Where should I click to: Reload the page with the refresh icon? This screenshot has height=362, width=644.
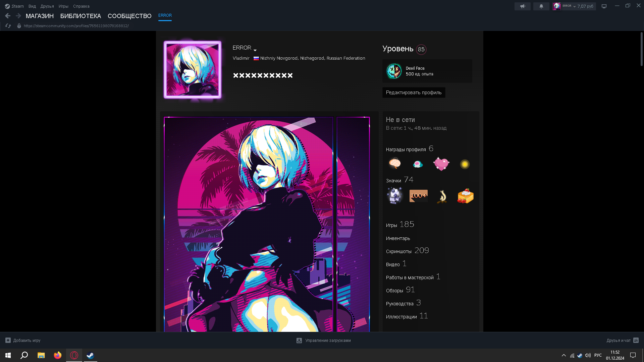click(8, 26)
